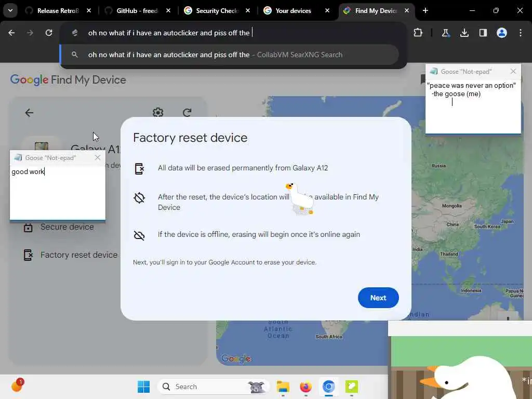Open the Windows Start menu
532x399 pixels.
(143, 387)
